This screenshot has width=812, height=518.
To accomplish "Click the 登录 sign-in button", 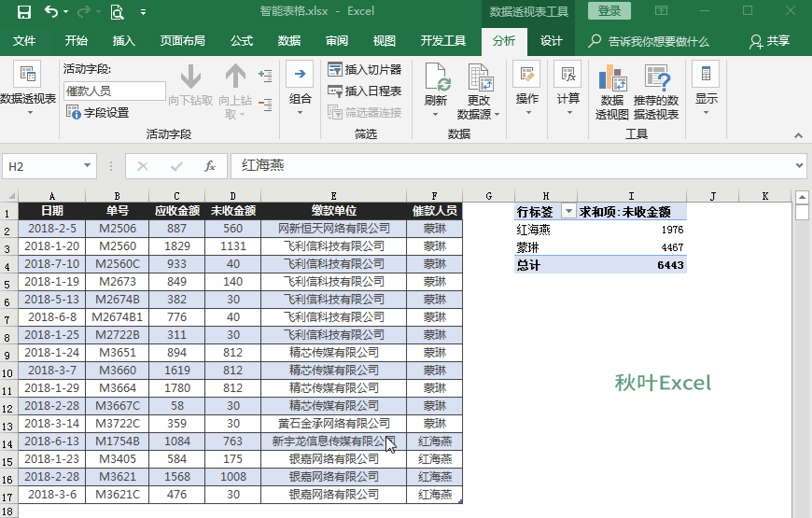I will 609,11.
